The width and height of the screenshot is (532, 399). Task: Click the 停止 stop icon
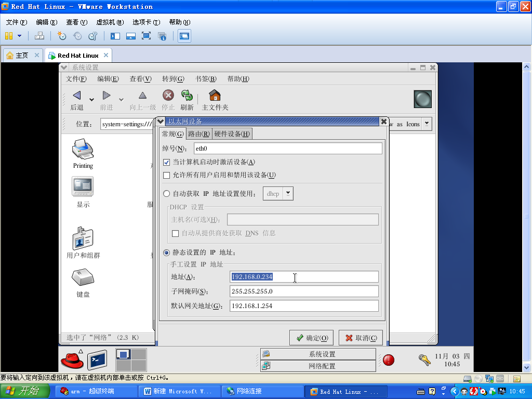coord(168,96)
